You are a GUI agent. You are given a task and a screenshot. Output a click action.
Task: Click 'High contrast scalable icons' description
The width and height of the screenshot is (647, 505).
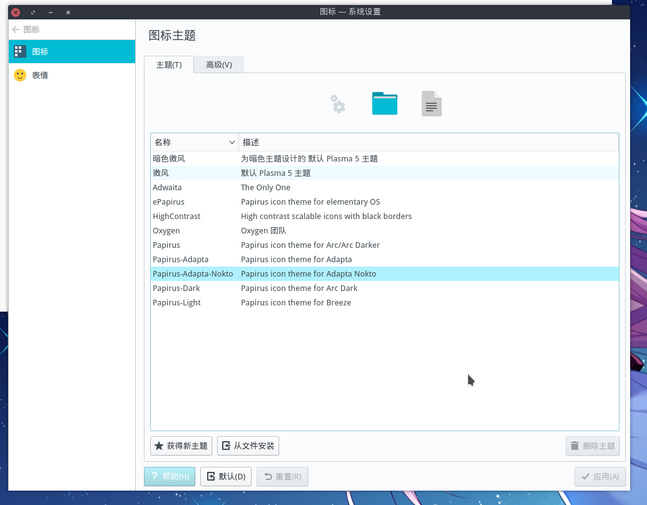326,216
